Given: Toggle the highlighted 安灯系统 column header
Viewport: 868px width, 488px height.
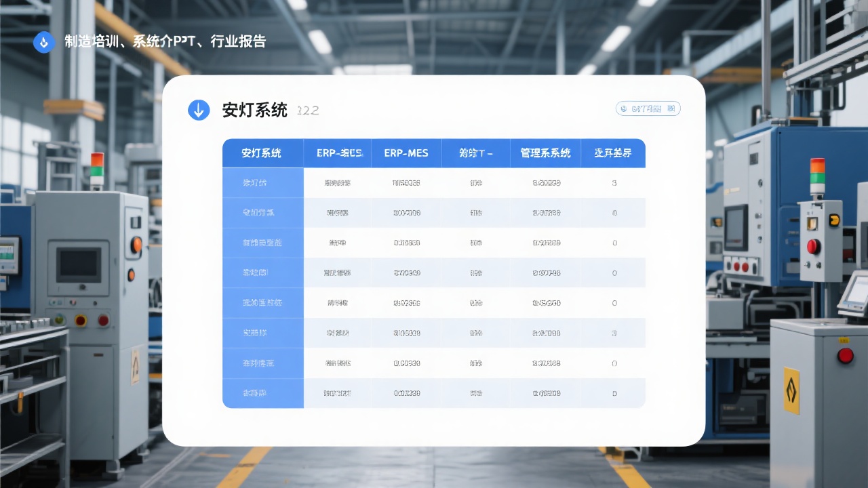Looking at the screenshot, I should tap(262, 153).
